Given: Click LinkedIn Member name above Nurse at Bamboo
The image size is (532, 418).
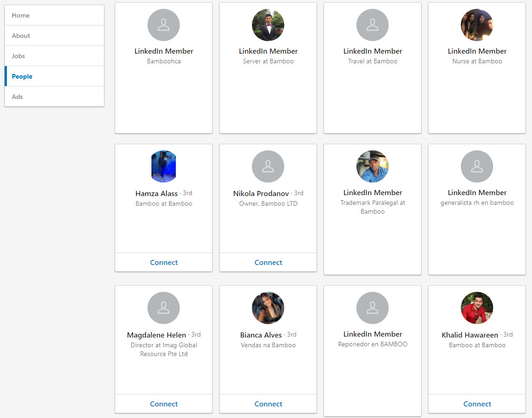Looking at the screenshot, I should coord(477,51).
